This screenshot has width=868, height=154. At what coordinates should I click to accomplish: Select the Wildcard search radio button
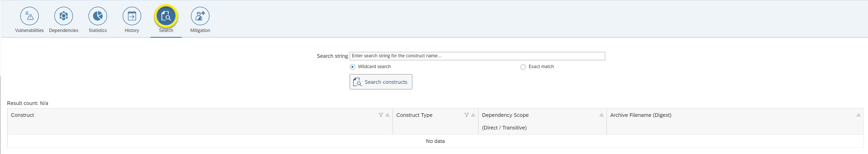click(x=352, y=67)
